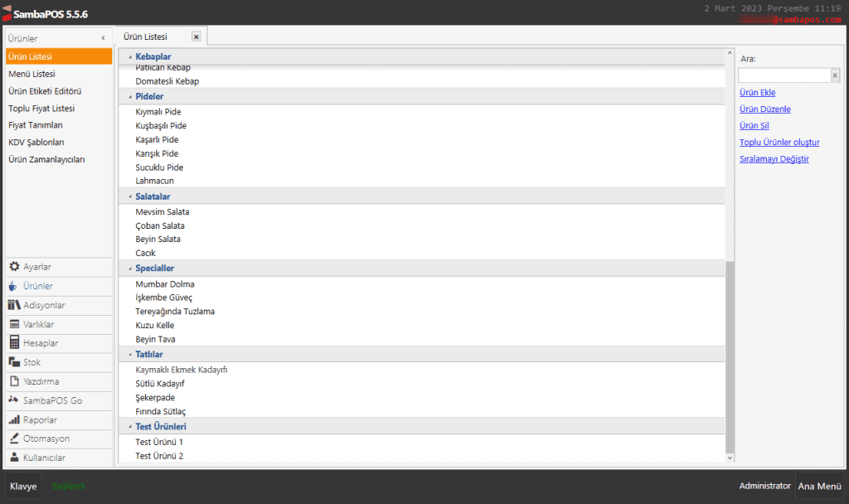Select Lahmacun in the product list
This screenshot has height=504, width=849.
tap(154, 181)
